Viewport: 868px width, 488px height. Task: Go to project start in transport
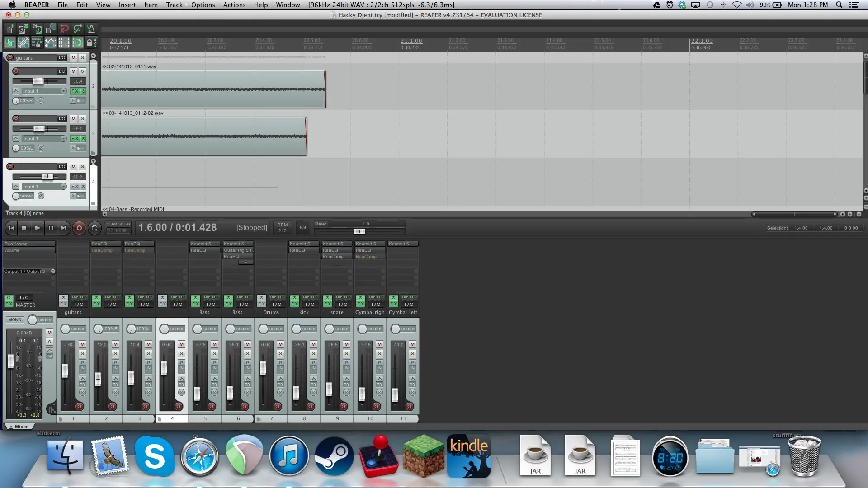(12, 228)
